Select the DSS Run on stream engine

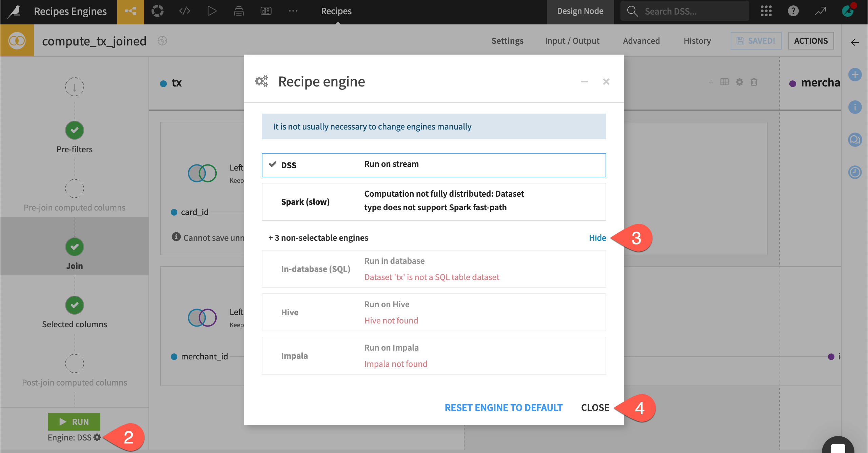tap(433, 165)
